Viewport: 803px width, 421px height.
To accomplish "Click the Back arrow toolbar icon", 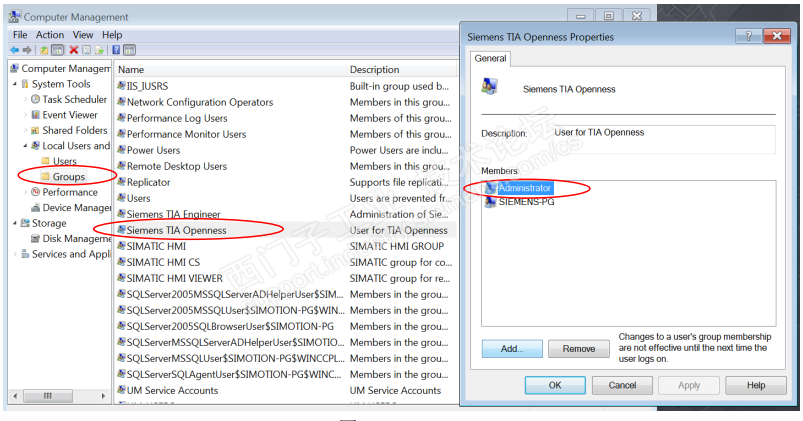I will tap(14, 50).
